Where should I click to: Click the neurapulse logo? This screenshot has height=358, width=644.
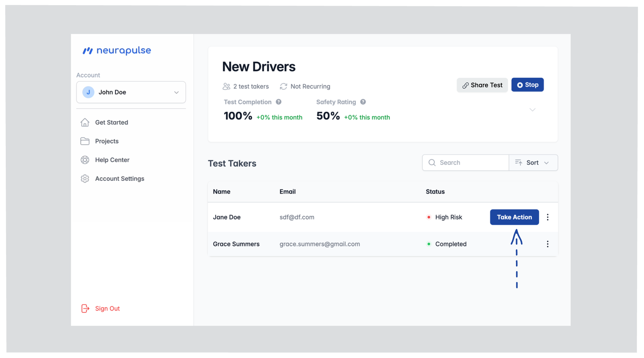(x=117, y=51)
